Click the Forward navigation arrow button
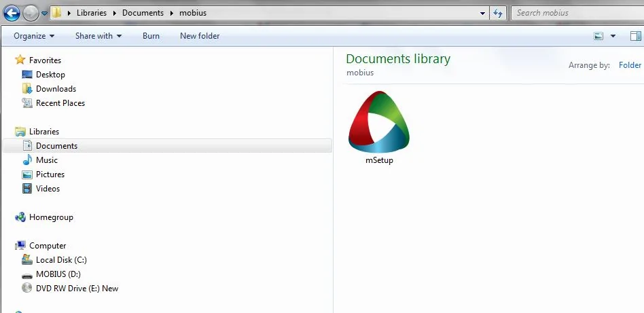Image resolution: width=644 pixels, height=313 pixels. point(31,14)
